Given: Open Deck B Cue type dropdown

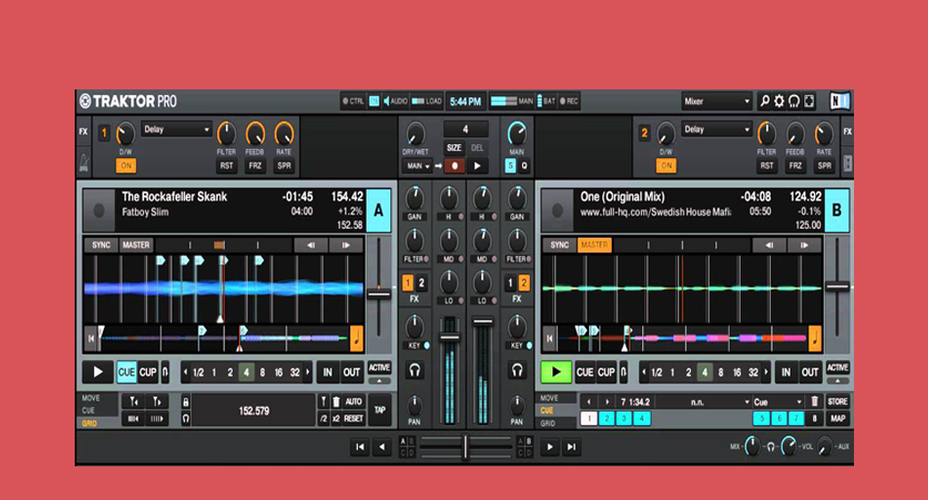Looking at the screenshot, I should [x=778, y=402].
